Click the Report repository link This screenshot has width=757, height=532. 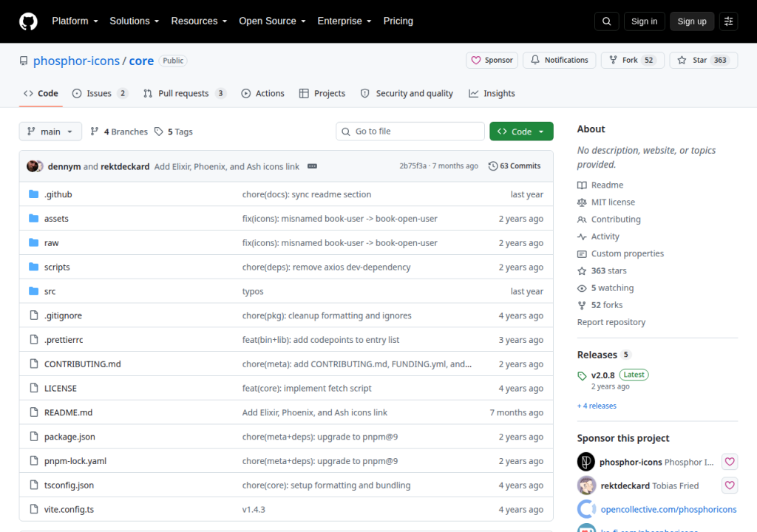(x=611, y=322)
